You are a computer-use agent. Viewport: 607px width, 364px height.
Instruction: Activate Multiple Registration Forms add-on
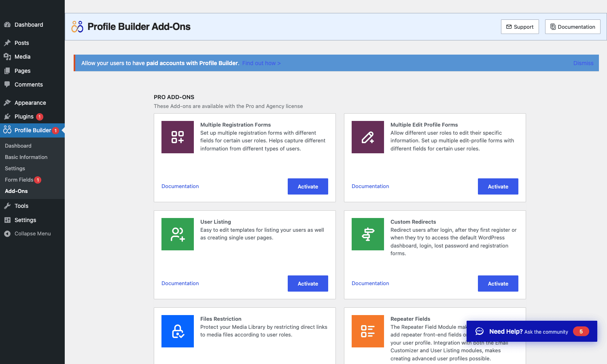308,186
